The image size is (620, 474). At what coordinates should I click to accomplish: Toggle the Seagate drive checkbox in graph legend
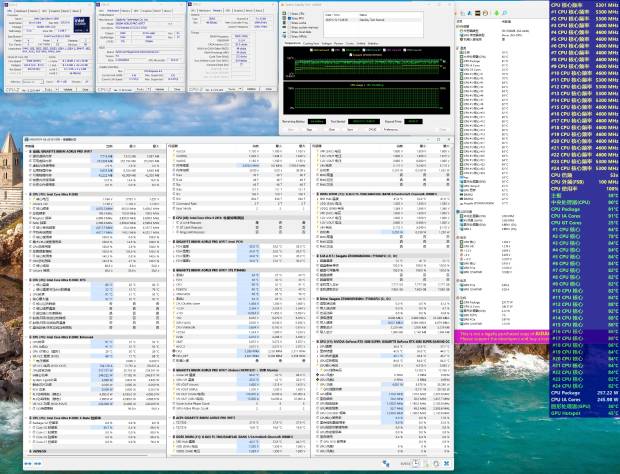351,55
